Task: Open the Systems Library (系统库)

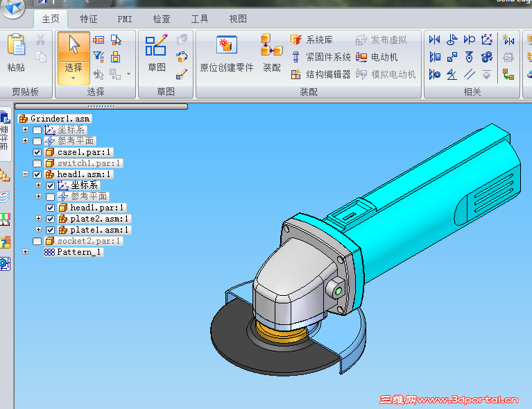Action: (311, 40)
